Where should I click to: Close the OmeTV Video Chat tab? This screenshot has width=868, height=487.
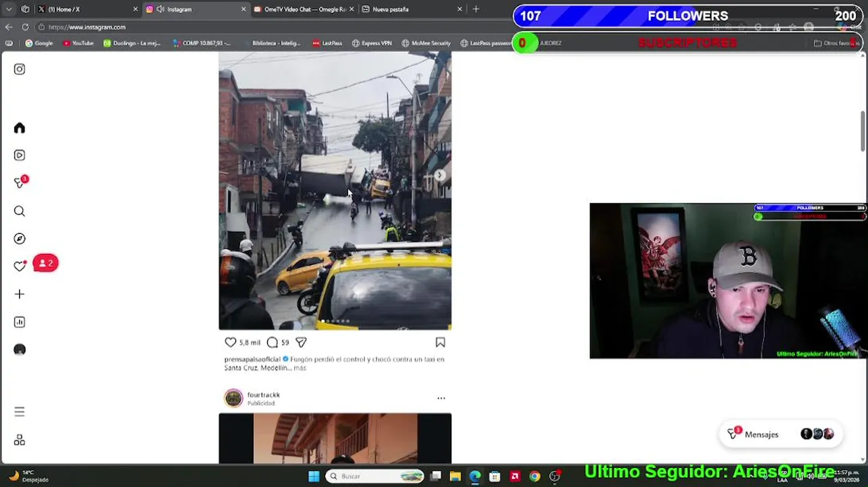(352, 9)
